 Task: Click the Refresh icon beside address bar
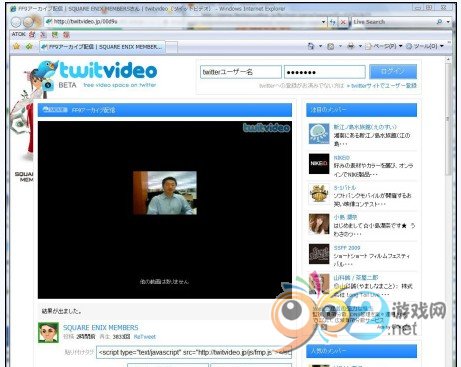(333, 22)
